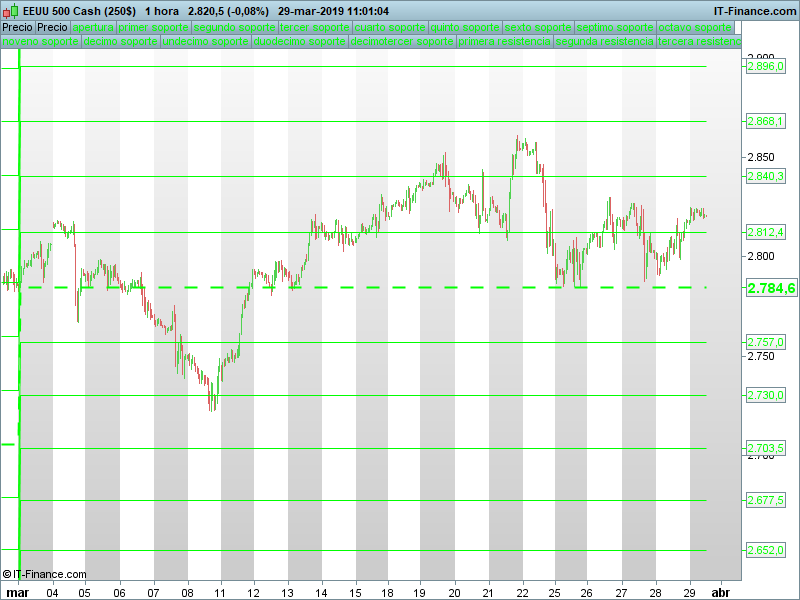Click the 2.757,0 price level tag
Screen dimensions: 800x600
click(x=766, y=342)
